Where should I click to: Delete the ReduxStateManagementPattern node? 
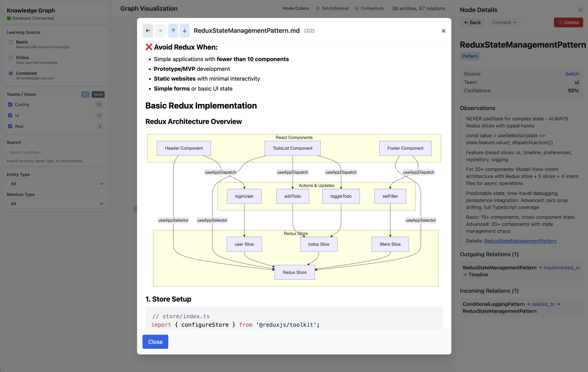tap(568, 22)
